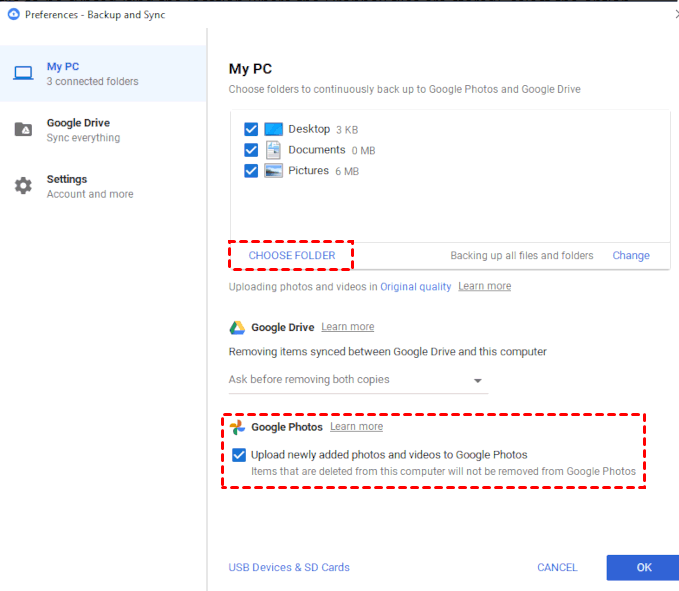The width and height of the screenshot is (679, 591).
Task: Confirm with the OK button
Action: pos(643,568)
